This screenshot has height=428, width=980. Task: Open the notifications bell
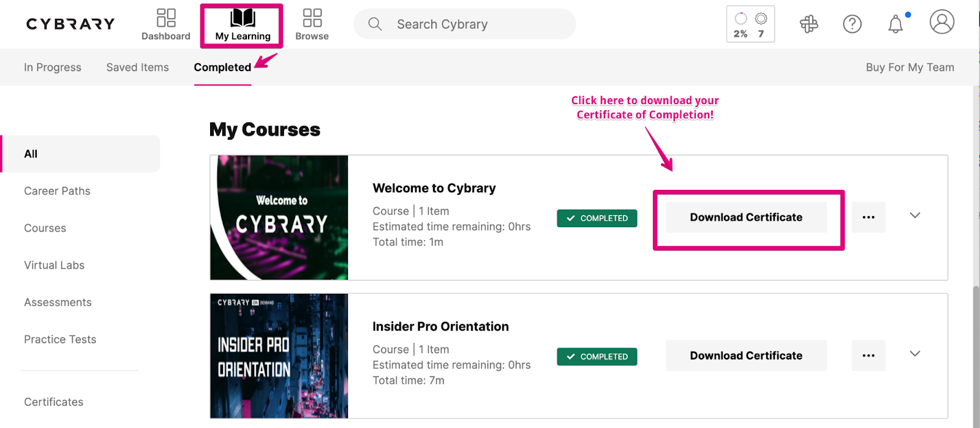click(895, 24)
